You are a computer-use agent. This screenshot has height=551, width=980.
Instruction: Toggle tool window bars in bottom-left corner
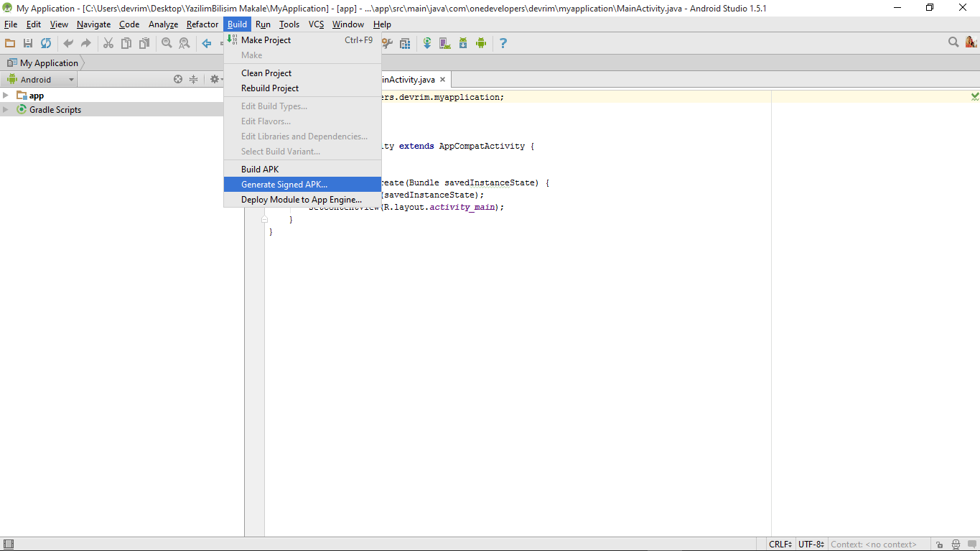click(x=9, y=545)
